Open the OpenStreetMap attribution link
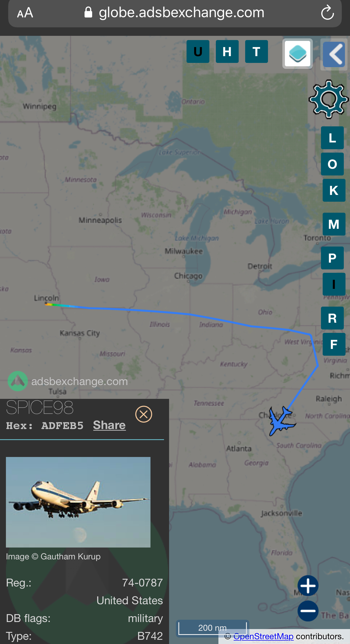 (263, 636)
